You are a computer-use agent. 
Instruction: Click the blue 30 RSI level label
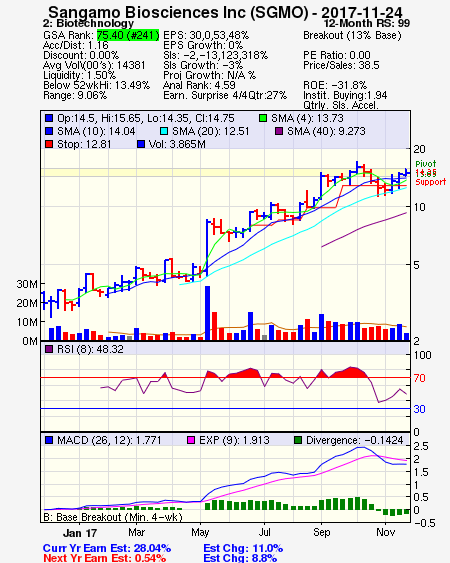pos(419,409)
